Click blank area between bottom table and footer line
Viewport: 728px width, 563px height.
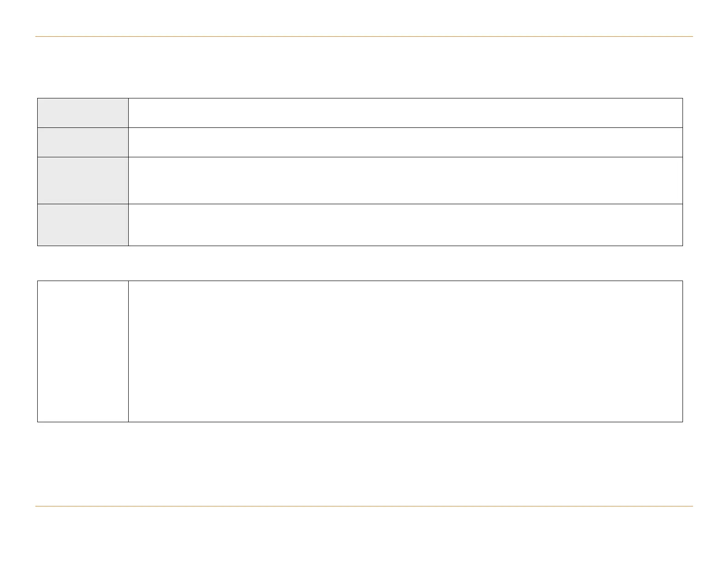tap(364, 464)
